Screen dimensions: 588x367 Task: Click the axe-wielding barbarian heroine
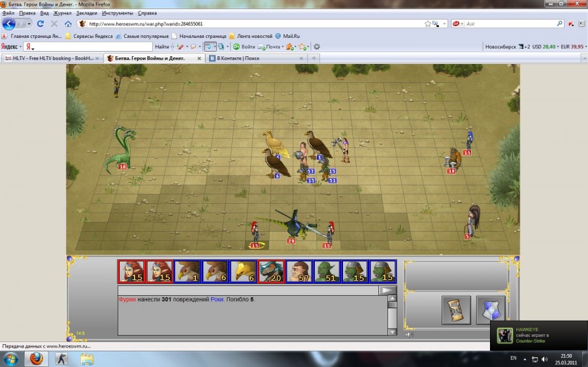click(343, 149)
